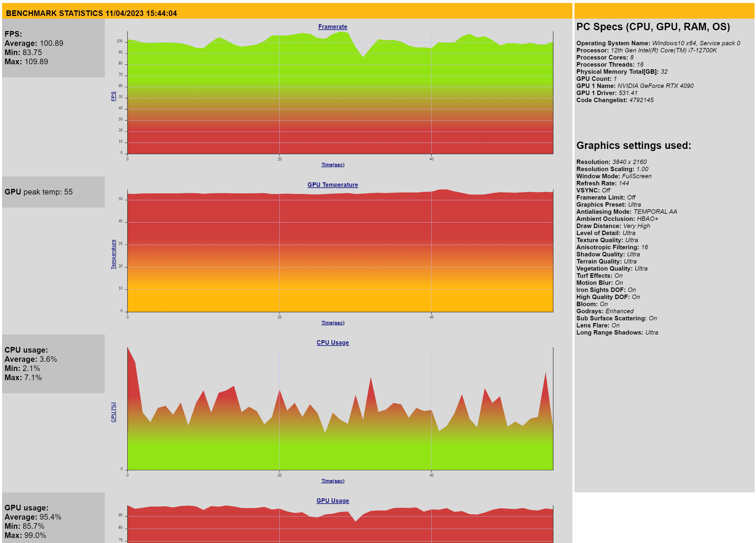Click the Graphics settings used heading

pyautogui.click(x=633, y=145)
